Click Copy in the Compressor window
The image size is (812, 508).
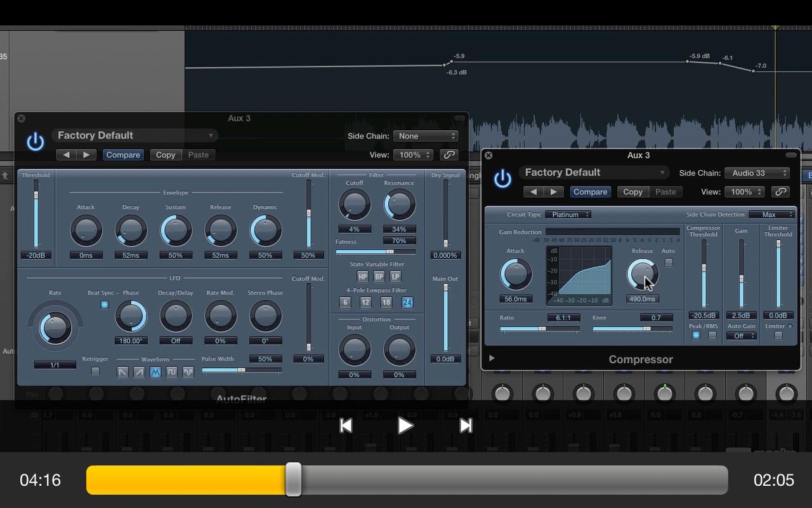[632, 192]
